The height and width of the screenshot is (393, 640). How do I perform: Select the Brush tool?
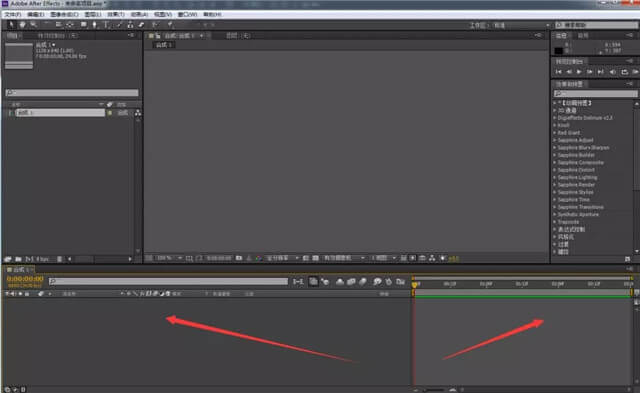[x=119, y=24]
